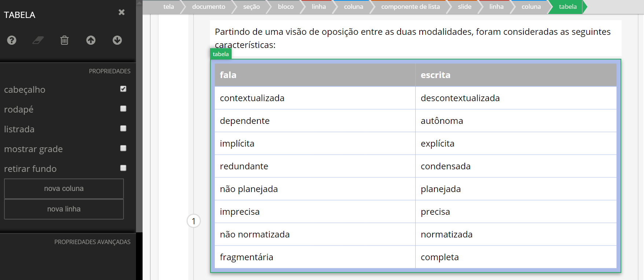This screenshot has height=280, width=644.
Task: Click the green tabela tag above the table
Action: tap(221, 54)
